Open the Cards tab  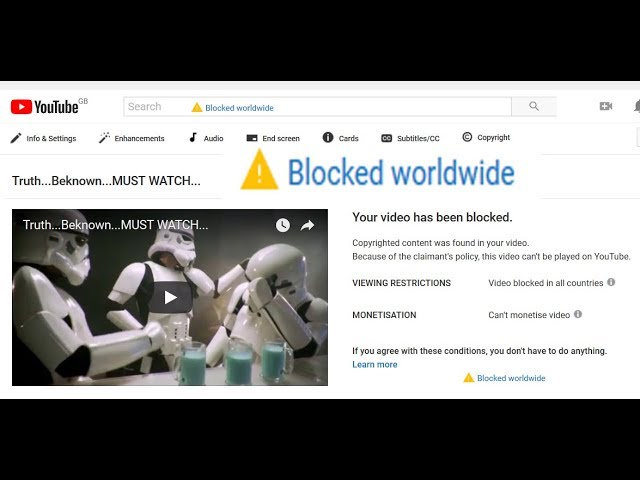click(x=340, y=138)
